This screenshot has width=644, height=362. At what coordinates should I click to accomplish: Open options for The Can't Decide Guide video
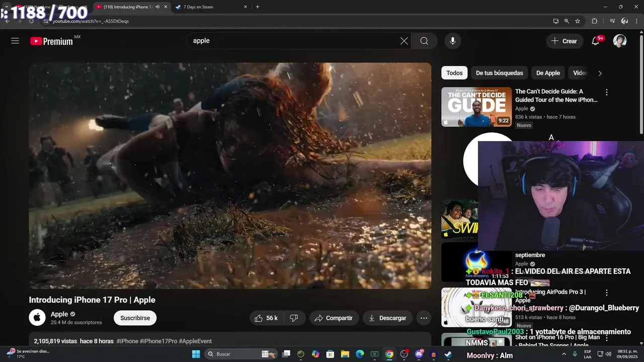(x=607, y=92)
